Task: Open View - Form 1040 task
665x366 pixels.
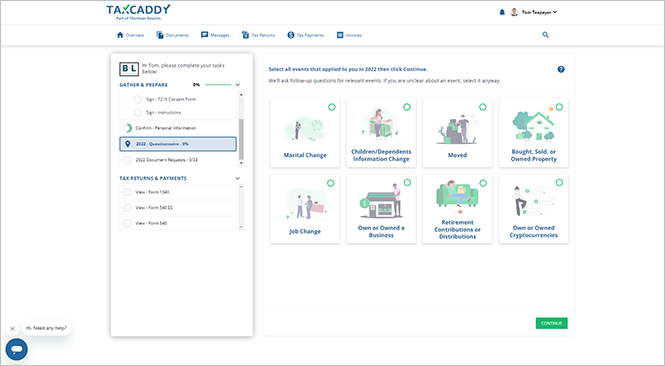Action: pos(178,192)
